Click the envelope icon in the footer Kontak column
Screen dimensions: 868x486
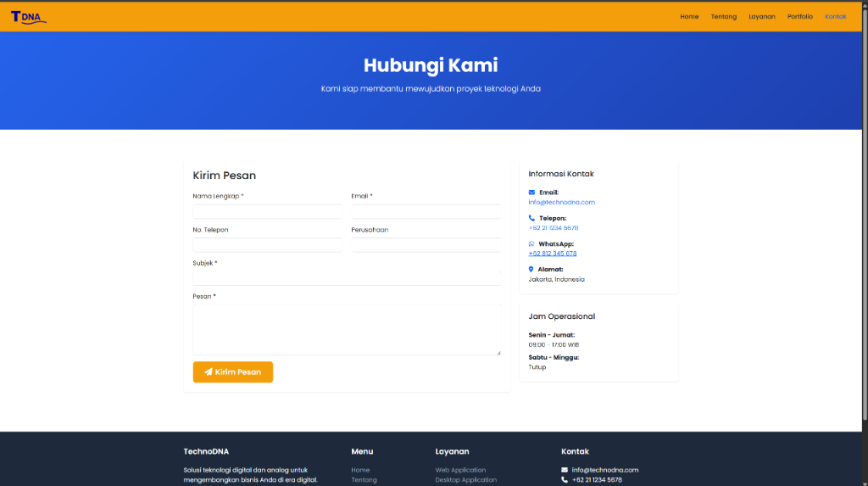point(565,470)
